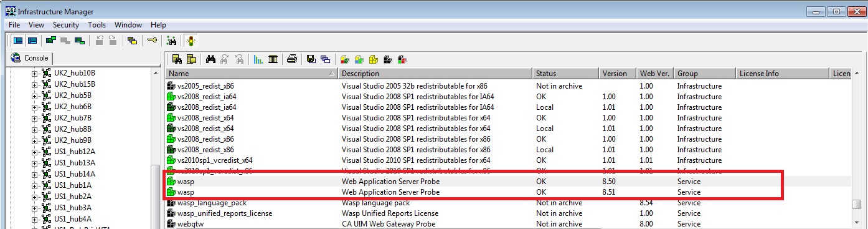The width and height of the screenshot is (868, 229).
Task: Click the binoculars find icon above the archive list
Action: pyautogui.click(x=210, y=59)
